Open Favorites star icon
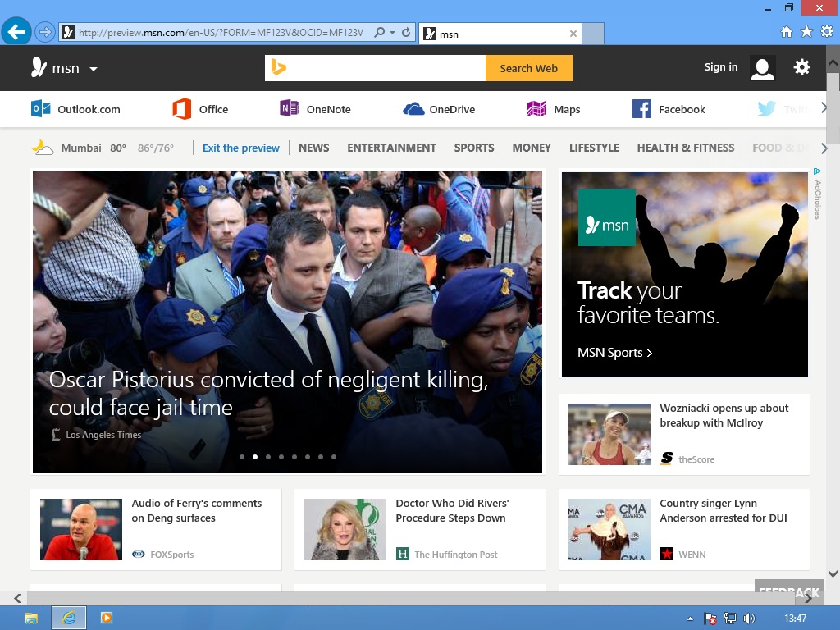This screenshot has height=630, width=840. (806, 32)
